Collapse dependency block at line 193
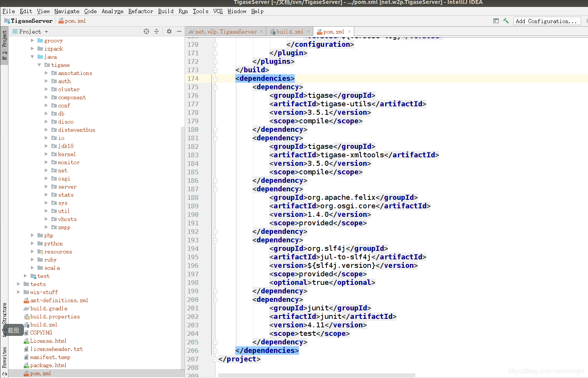The image size is (588, 378). tap(215, 240)
